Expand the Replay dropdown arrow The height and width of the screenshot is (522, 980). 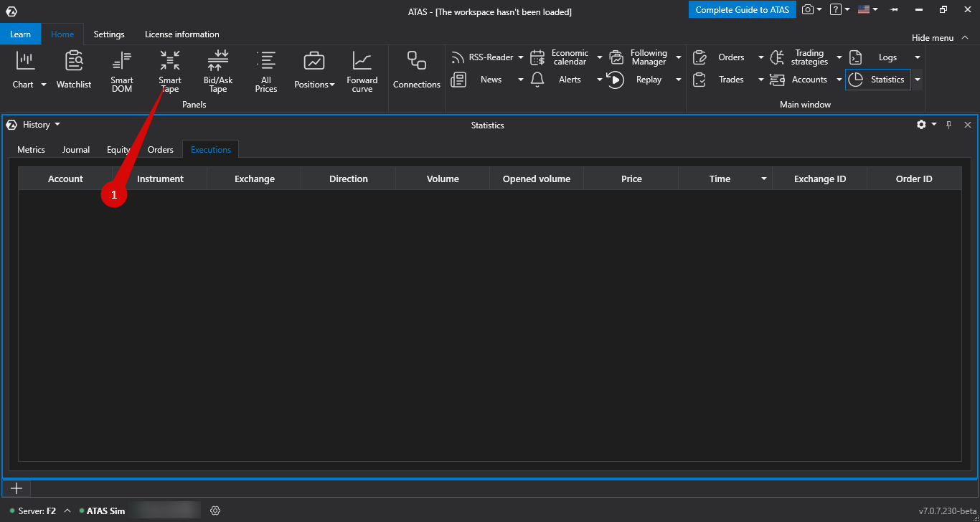click(679, 80)
